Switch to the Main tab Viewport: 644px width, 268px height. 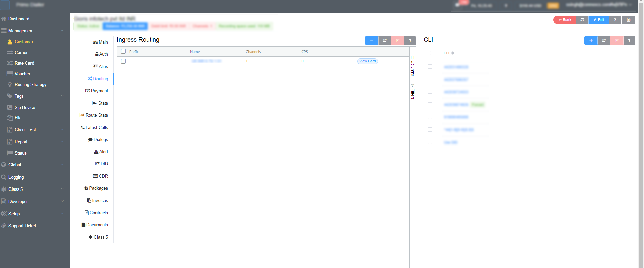coord(101,42)
